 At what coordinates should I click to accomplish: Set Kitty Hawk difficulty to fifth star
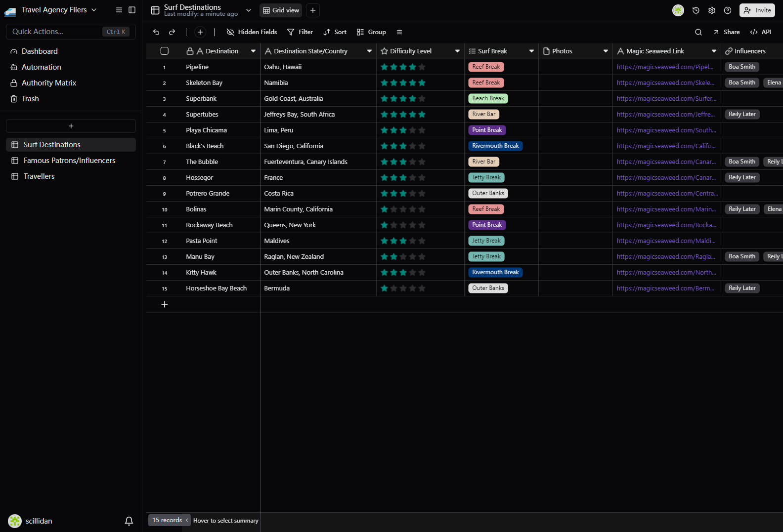coord(422,273)
